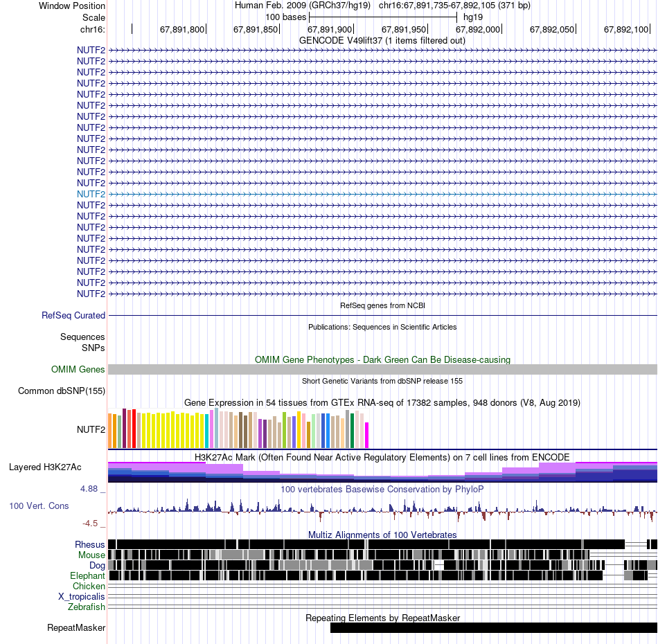Viewport: 658px width, 644px height.
Task: Click the OMIM Genes track label
Action: [x=78, y=369]
